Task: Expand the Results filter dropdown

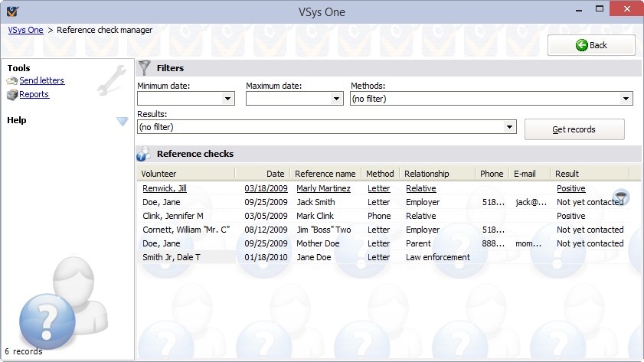Action: (509, 127)
